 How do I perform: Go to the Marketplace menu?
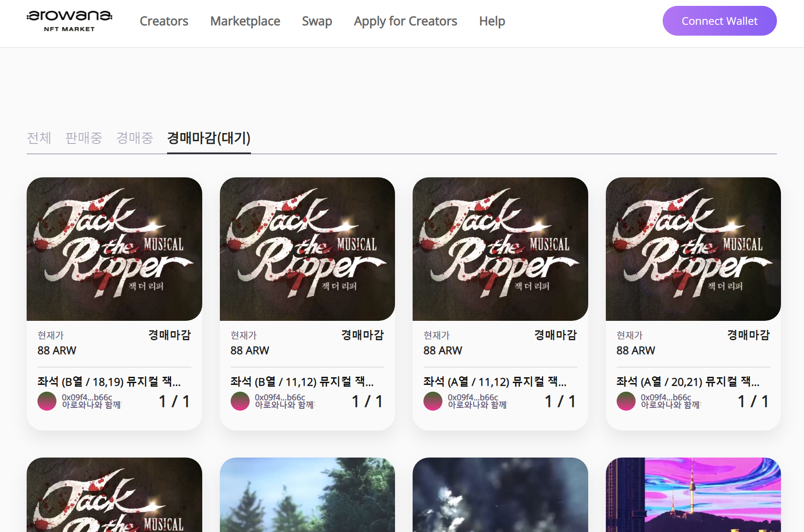245,21
